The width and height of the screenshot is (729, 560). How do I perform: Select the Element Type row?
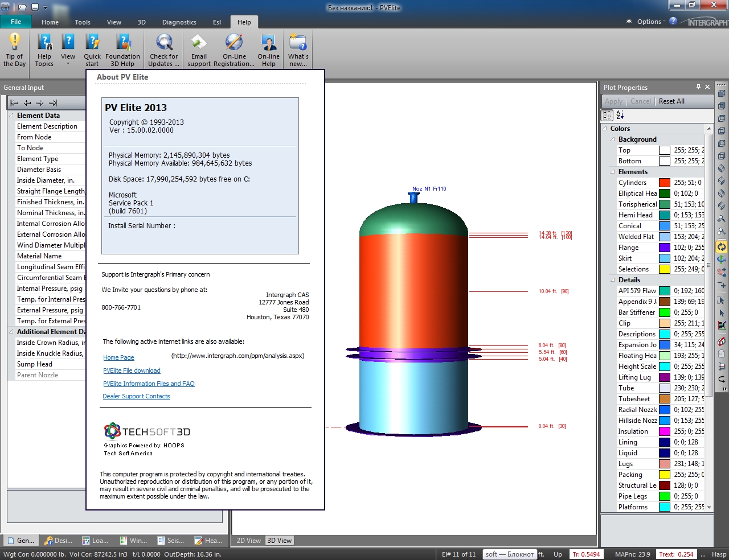pos(51,159)
